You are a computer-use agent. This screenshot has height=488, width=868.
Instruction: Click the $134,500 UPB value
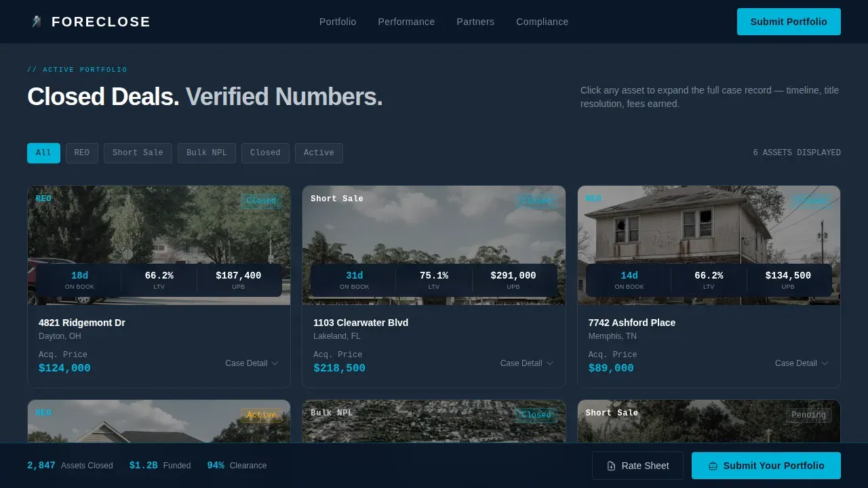tap(788, 275)
